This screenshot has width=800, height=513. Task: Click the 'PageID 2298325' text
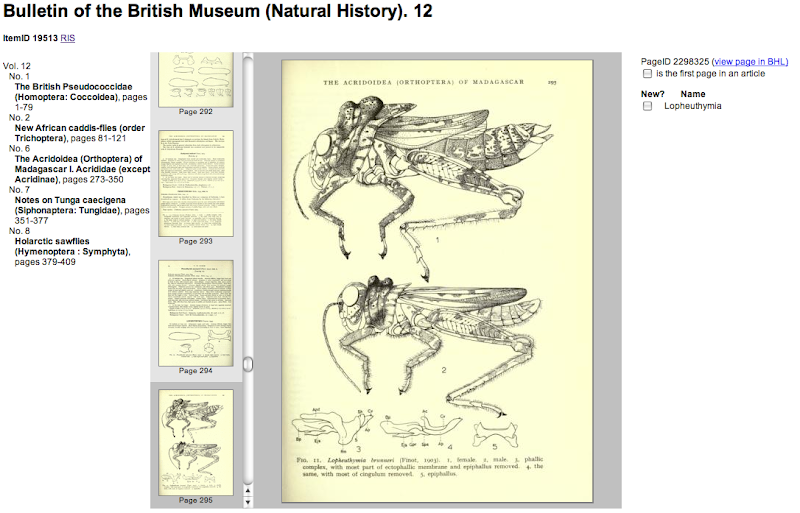click(674, 62)
